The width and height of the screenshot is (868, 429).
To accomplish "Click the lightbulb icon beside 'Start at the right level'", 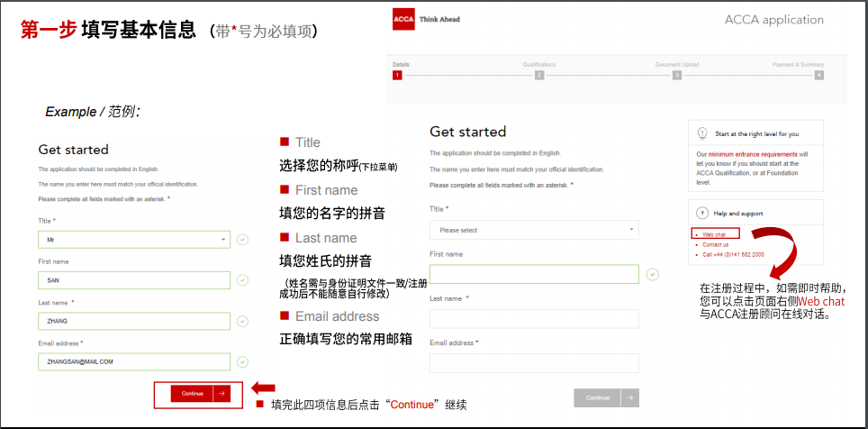I will pyautogui.click(x=701, y=133).
